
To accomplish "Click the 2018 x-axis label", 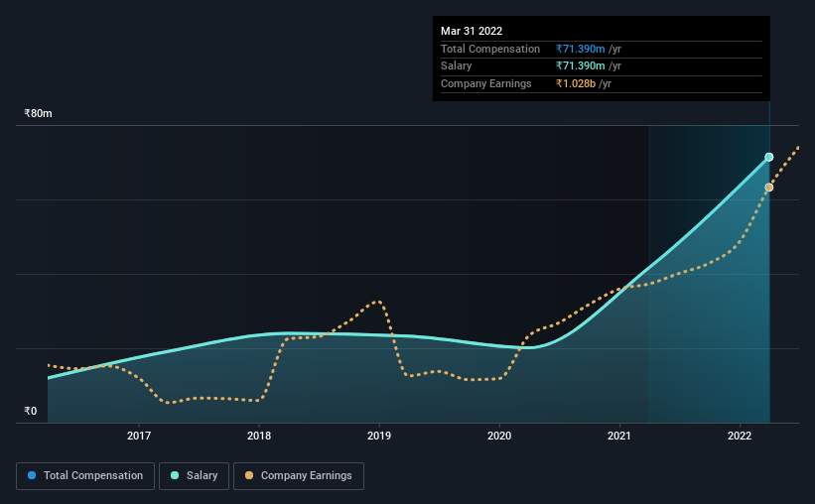I will point(259,436).
